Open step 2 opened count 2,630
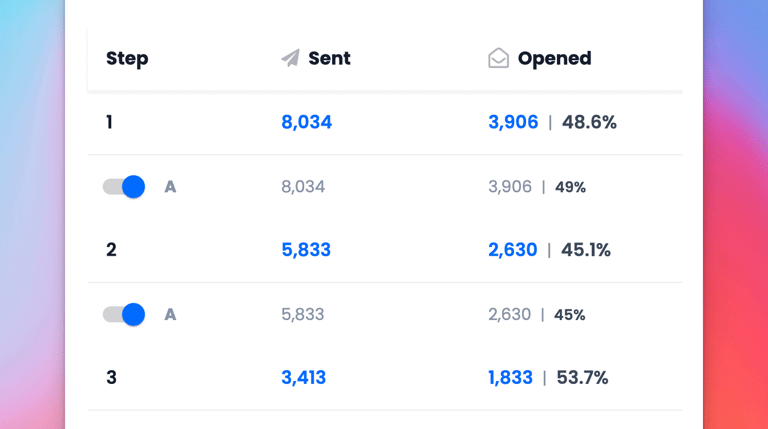This screenshot has height=429, width=768. point(512,250)
